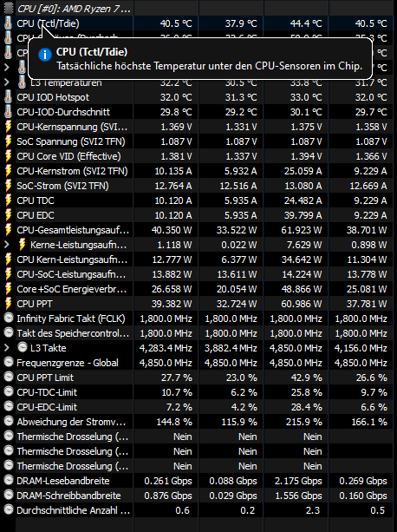Expand the L3 Takte group
Image resolution: width=397 pixels, height=532 pixels.
pos(6,348)
